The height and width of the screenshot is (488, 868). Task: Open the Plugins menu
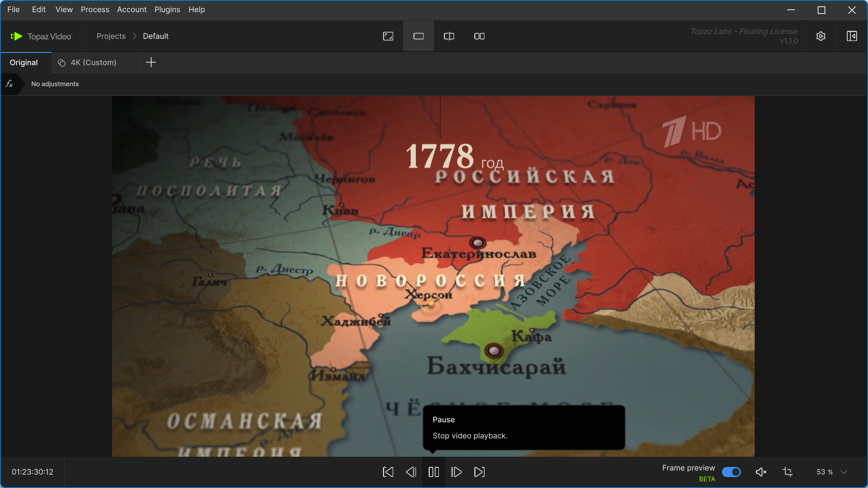click(167, 9)
